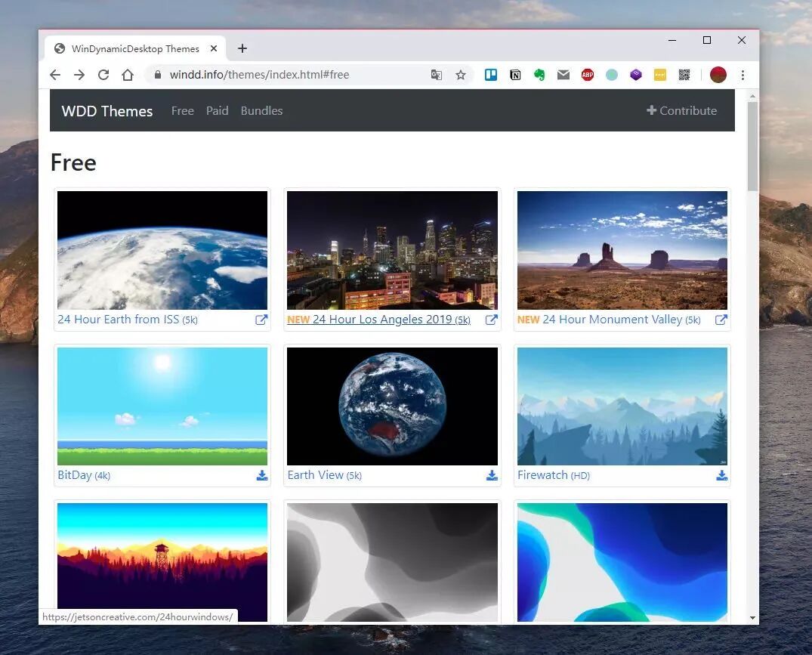Open the 24 Hour Los Angeles 2019 link
812x655 pixels.
[x=378, y=320]
